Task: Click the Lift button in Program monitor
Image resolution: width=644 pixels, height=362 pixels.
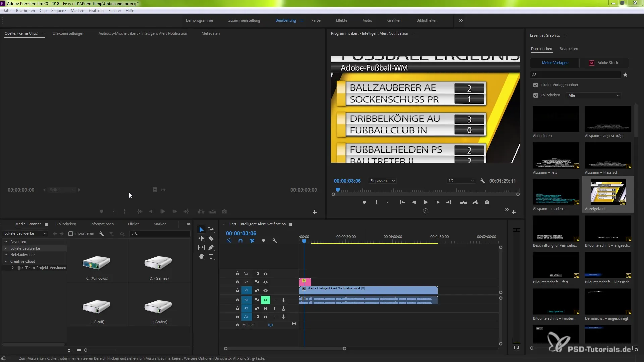Action: click(x=463, y=202)
